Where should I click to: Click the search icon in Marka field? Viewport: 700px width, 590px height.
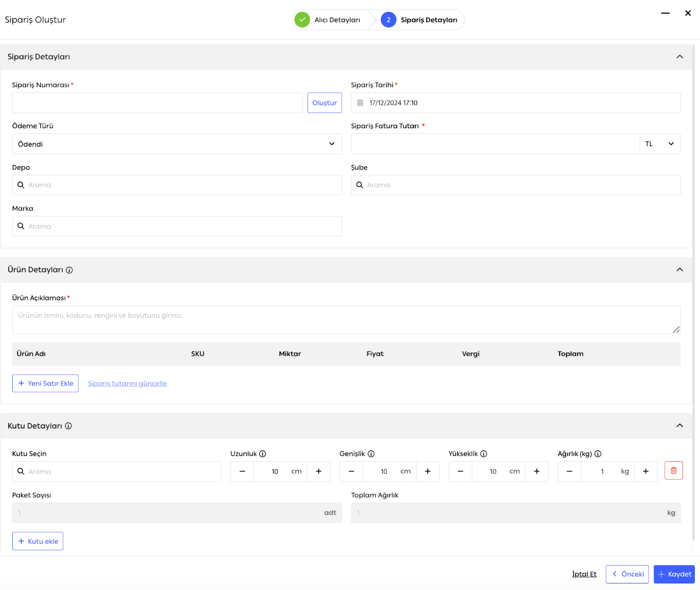21,226
